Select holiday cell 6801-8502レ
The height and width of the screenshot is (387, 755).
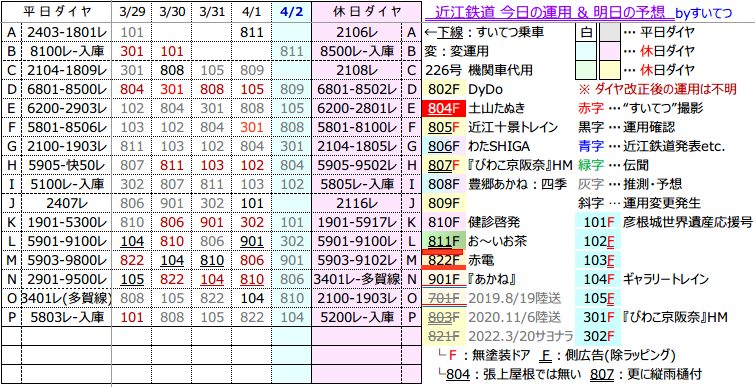pos(357,90)
